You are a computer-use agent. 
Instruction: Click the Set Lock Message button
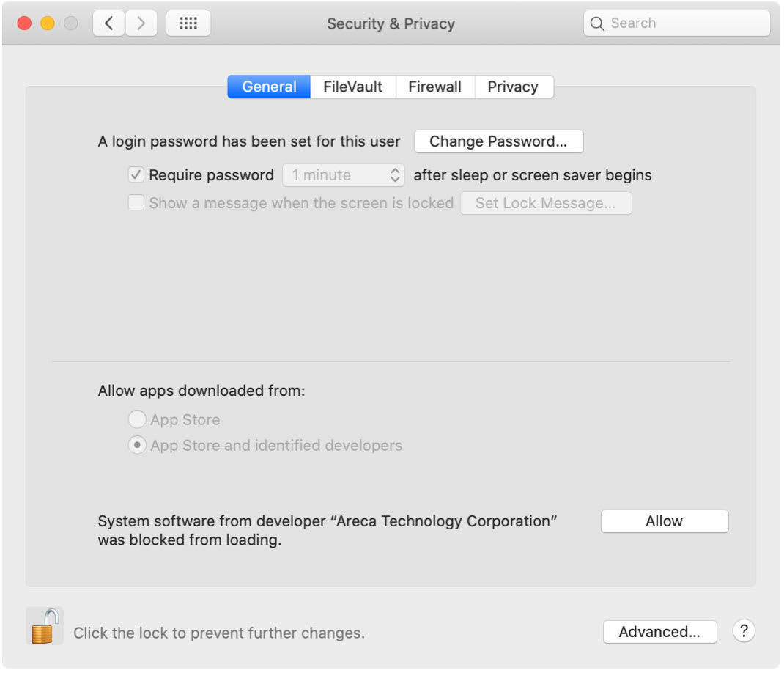click(546, 203)
